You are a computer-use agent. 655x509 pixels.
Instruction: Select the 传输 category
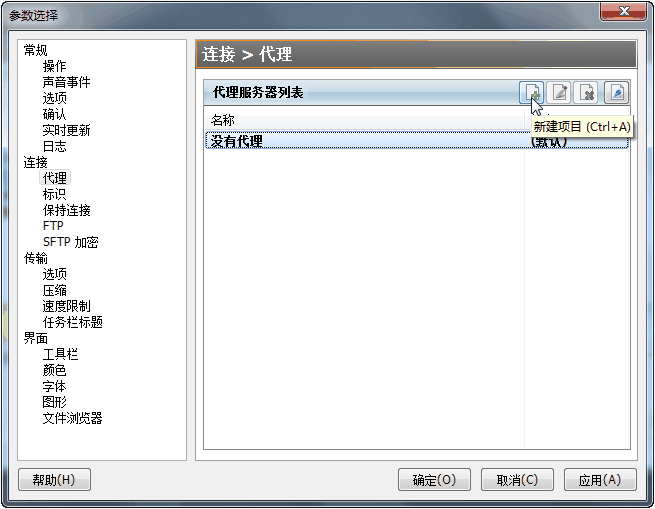pyautogui.click(x=36, y=258)
